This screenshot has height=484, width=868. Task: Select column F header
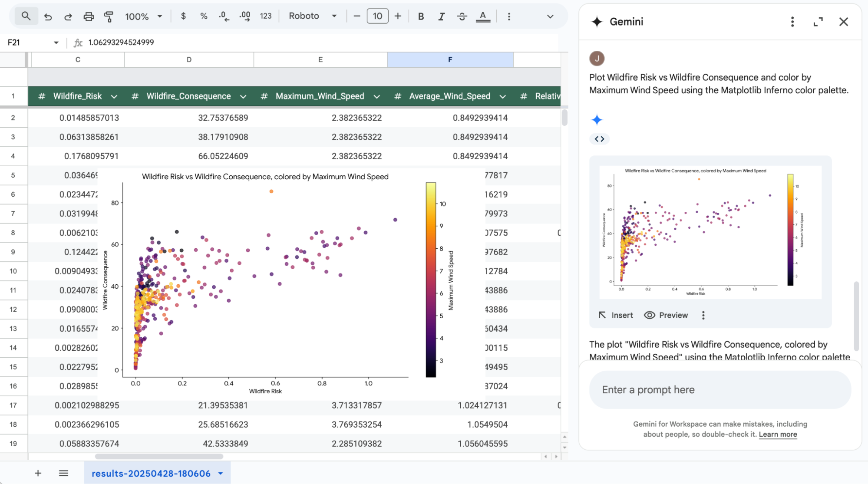click(x=450, y=59)
